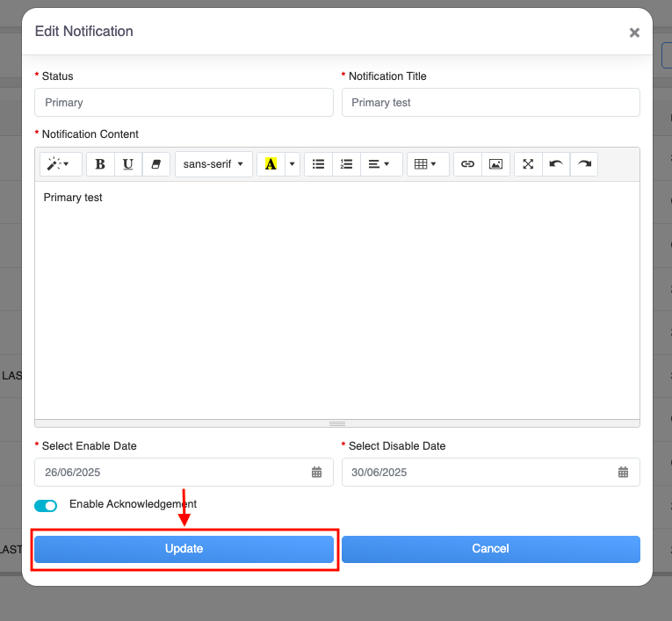Insert a hyperlink in content

click(467, 164)
